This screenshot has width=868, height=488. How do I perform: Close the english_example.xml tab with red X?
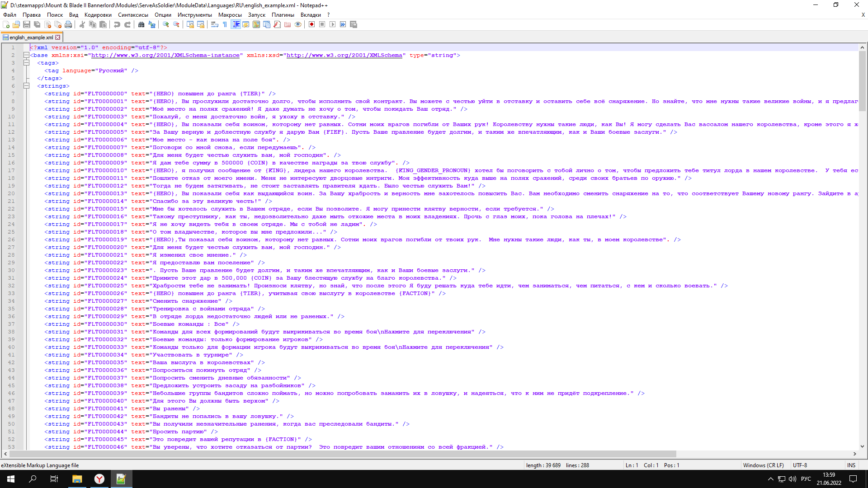click(x=58, y=38)
